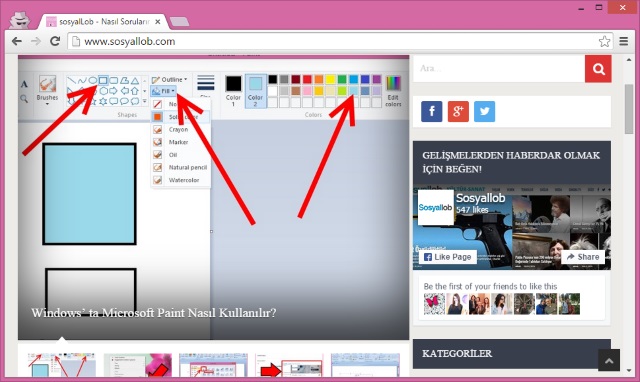
Task: Click the page icon in the address bar
Action: [x=76, y=41]
